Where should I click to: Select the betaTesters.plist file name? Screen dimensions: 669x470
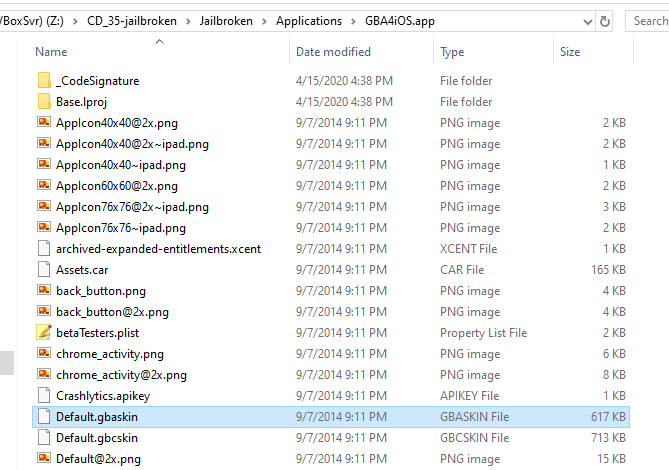pos(98,333)
